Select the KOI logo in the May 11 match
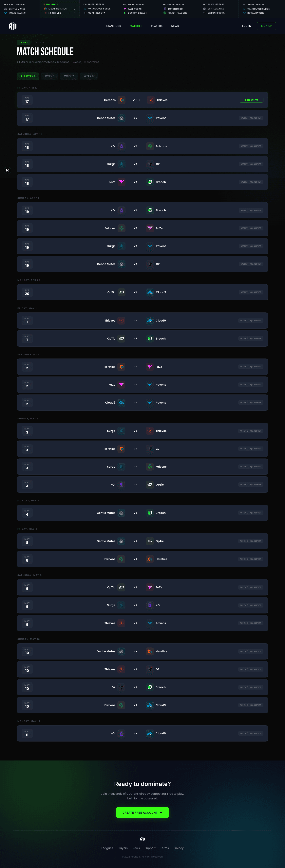Viewport: 285px width, 868px height. click(x=121, y=733)
